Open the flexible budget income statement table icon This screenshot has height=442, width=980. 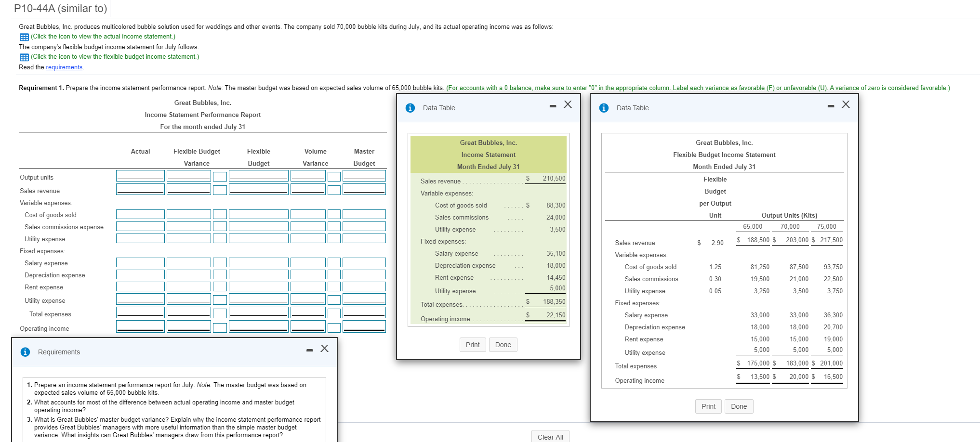[x=24, y=57]
